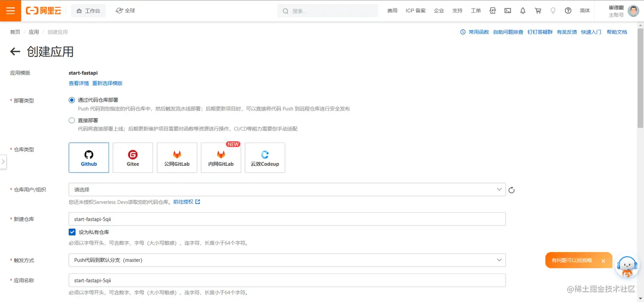Go to 首页 breadcrumb
This screenshot has width=644, height=302.
[15, 32]
